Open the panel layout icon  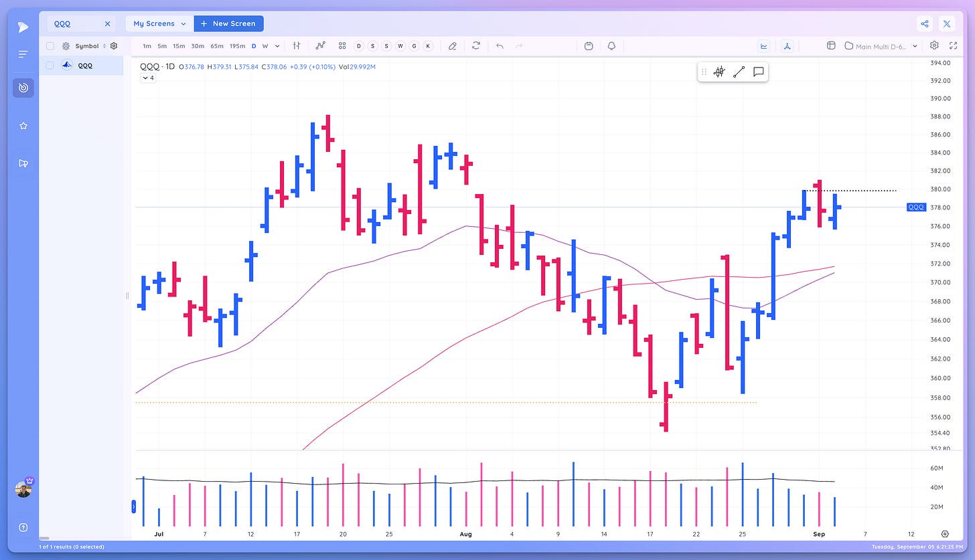coord(831,45)
